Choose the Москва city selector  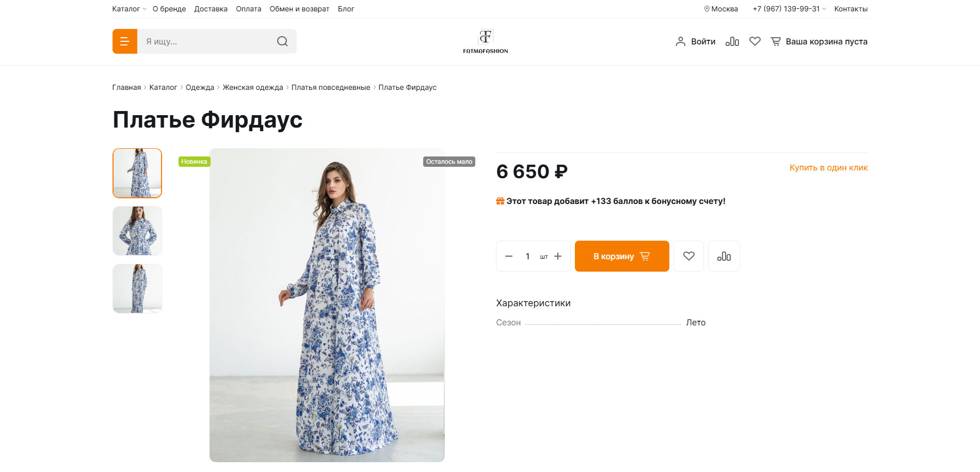click(x=721, y=9)
